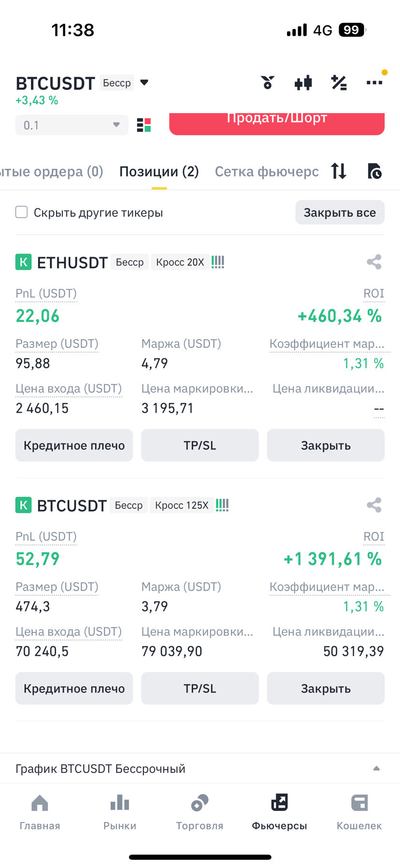Open the BTCUSDT pair dropdown arrow
This screenshot has width=400, height=868.
pos(144,83)
